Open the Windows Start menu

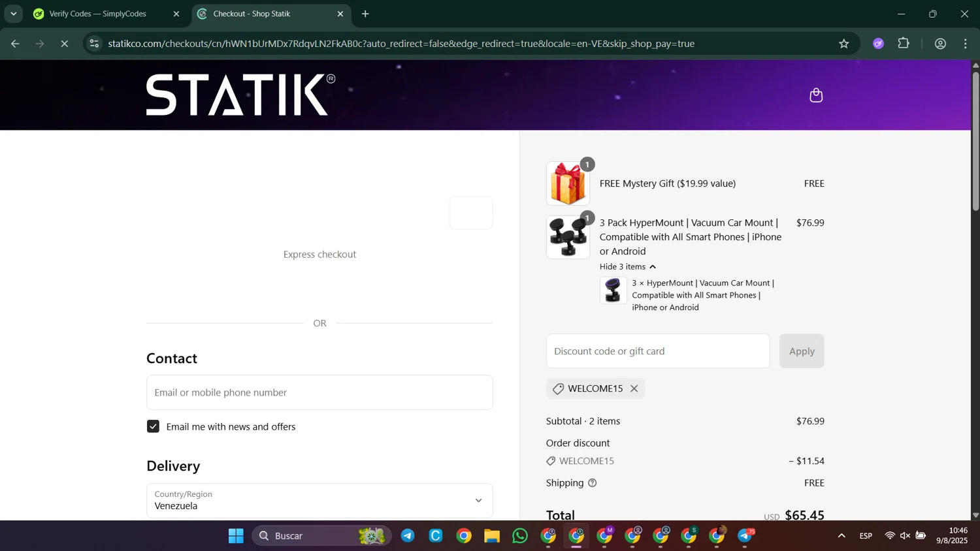pyautogui.click(x=236, y=536)
